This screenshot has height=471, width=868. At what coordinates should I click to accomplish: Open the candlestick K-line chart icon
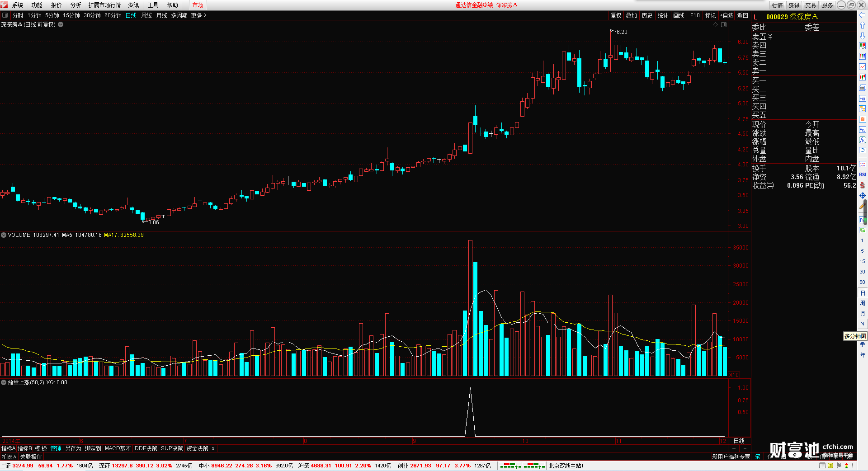coord(862,77)
